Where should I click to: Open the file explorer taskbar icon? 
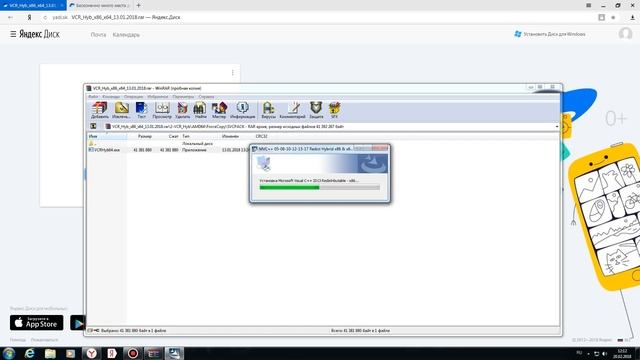[50, 353]
